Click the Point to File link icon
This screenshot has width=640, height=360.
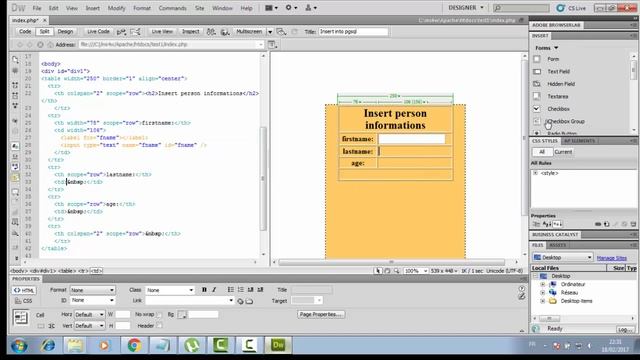tap(240, 301)
